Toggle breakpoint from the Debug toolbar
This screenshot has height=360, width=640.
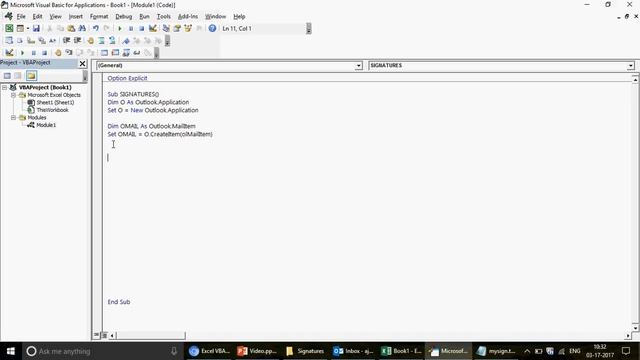tap(58, 53)
